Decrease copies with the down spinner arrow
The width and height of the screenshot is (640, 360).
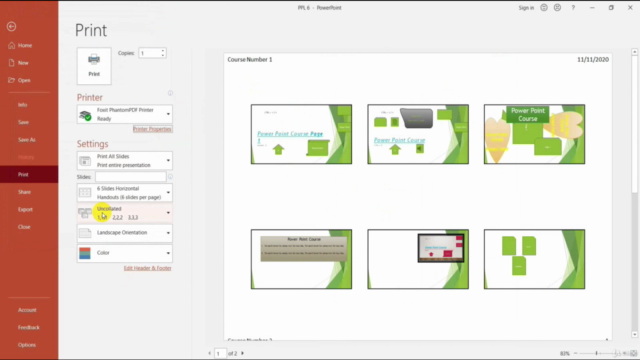[163, 56]
